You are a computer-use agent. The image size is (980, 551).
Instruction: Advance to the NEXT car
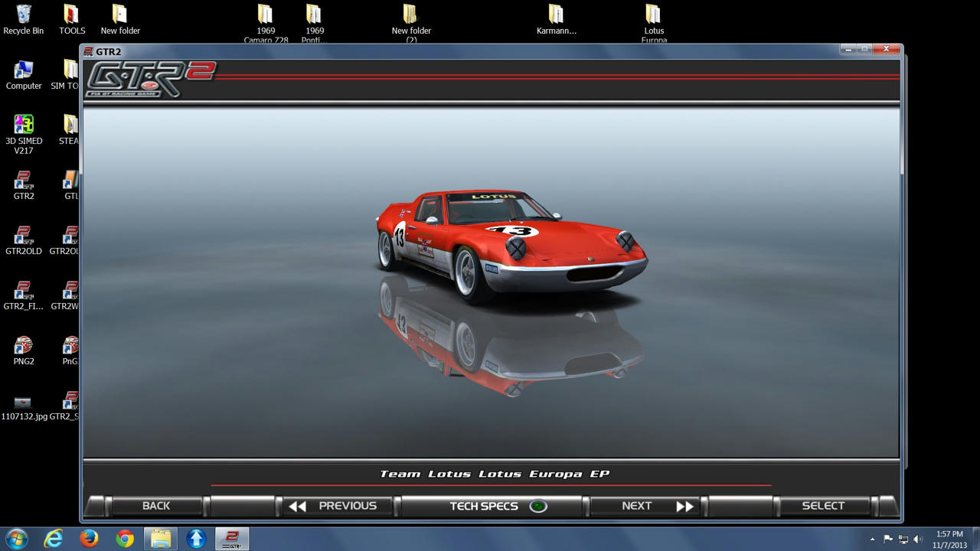click(645, 506)
